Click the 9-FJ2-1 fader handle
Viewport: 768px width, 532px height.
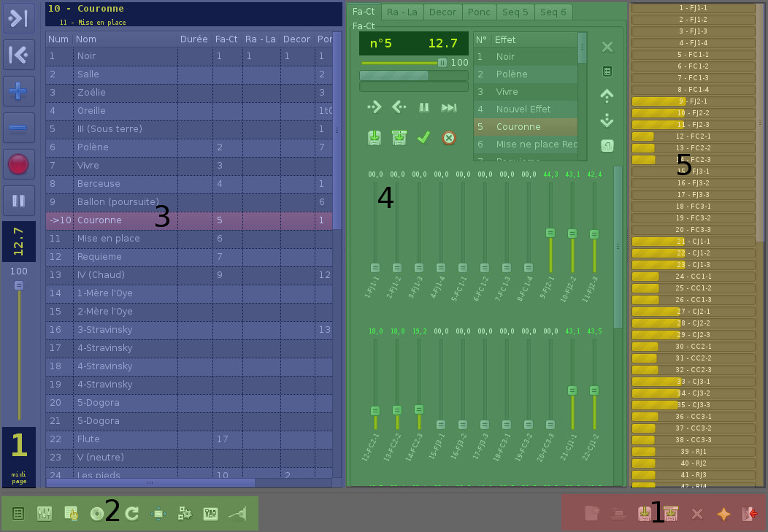550,233
